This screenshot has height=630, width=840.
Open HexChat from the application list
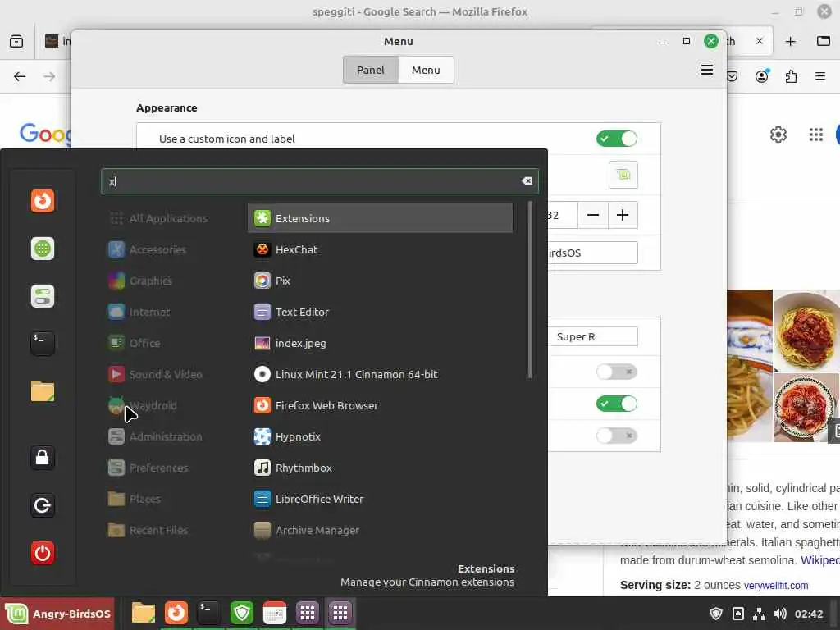(380, 249)
